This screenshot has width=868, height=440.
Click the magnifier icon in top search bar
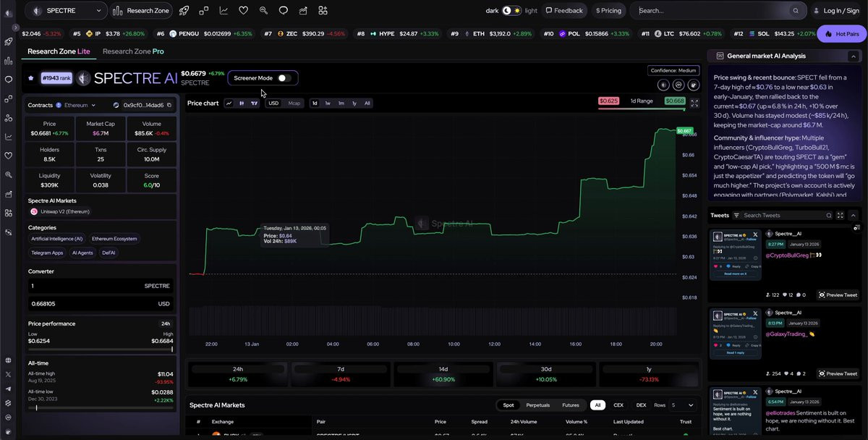coord(796,11)
